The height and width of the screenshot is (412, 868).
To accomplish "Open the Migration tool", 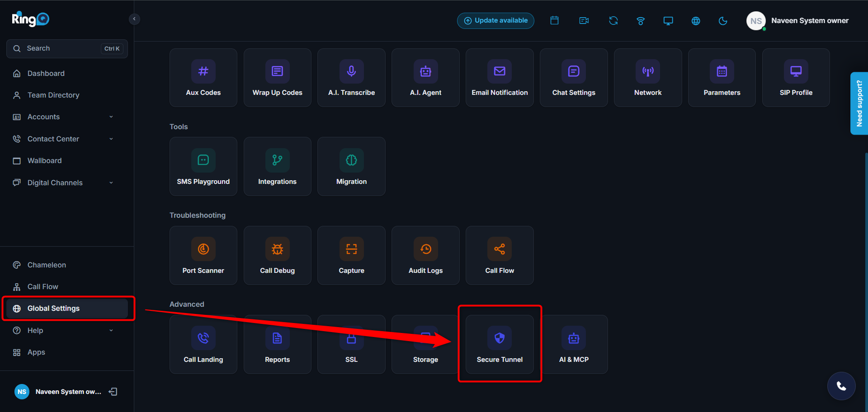I will 351,167.
